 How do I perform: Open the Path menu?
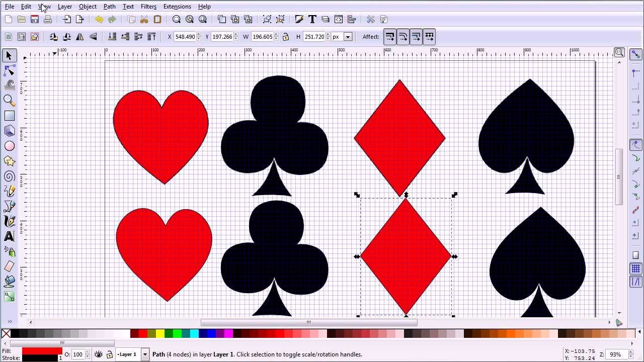point(109,7)
